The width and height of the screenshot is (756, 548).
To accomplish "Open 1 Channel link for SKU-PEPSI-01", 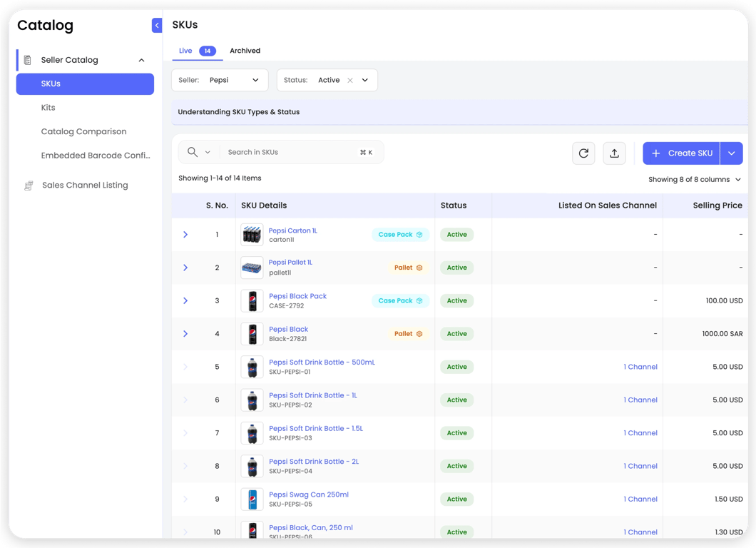I will (640, 367).
